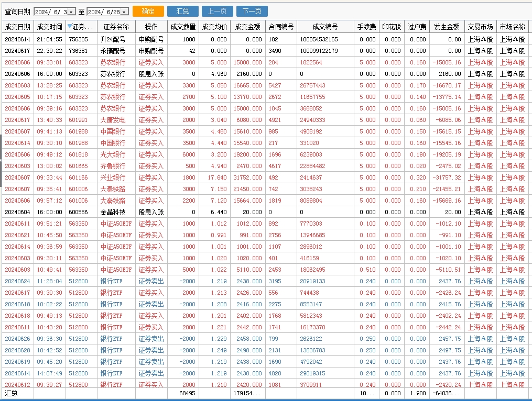The image size is (532, 401).
Task: Sort by the 成交均价 column header
Action: [x=214, y=27]
